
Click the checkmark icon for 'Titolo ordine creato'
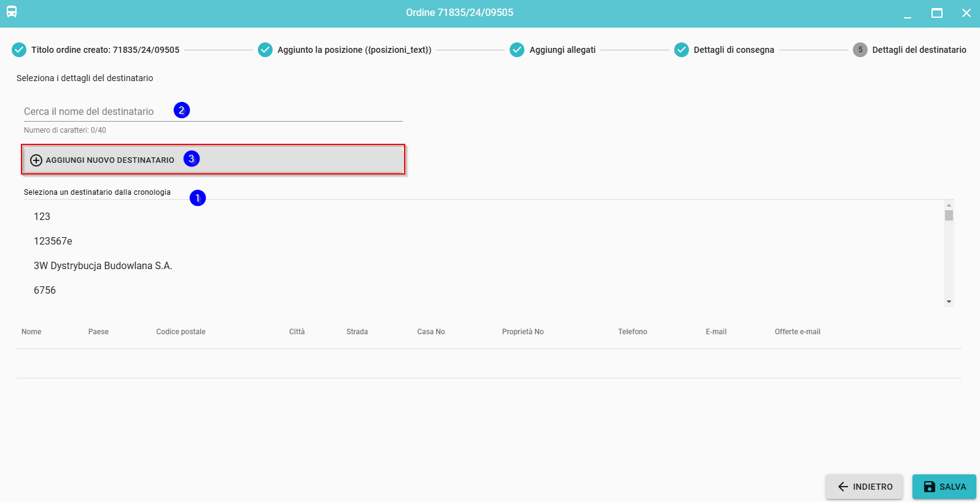point(19,50)
